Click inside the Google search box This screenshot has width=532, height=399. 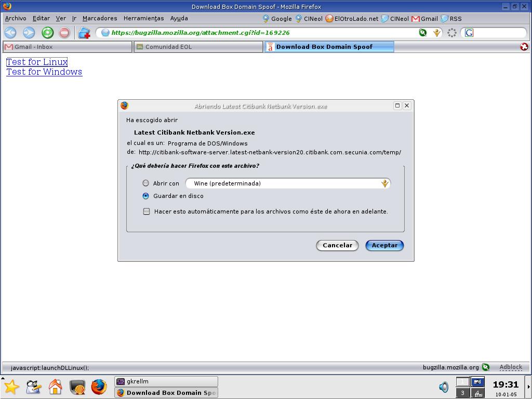point(498,33)
